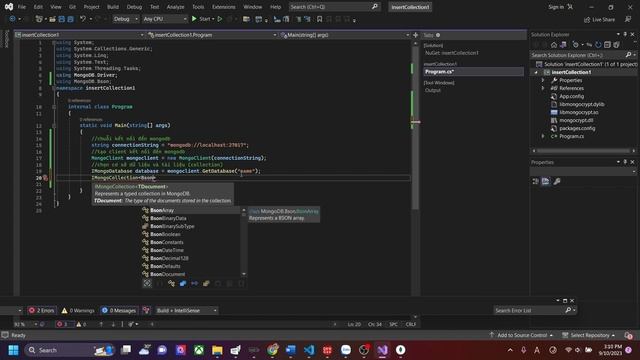Image resolution: width=640 pixels, height=360 pixels.
Task: Click Solution Explorer Show All Files icon
Action: coord(616,44)
